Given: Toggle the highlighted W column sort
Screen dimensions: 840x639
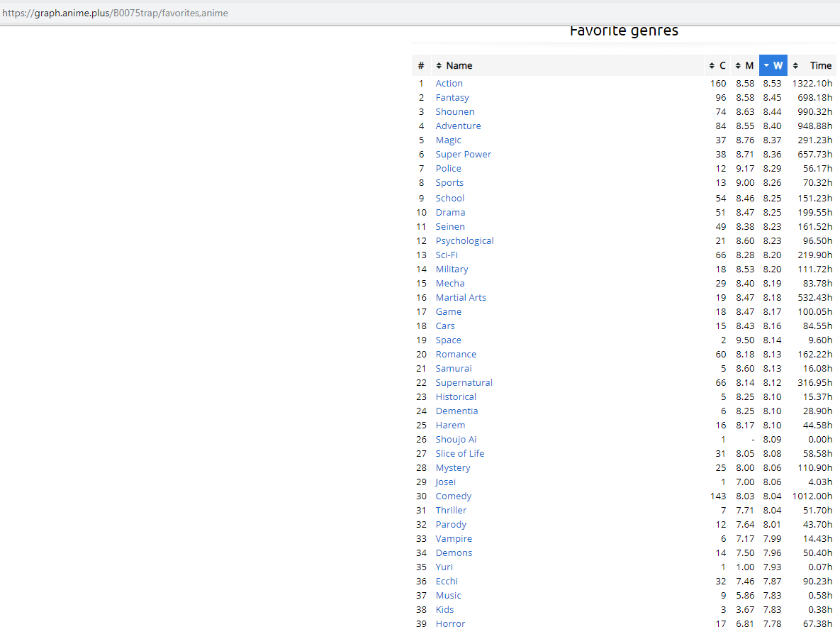Looking at the screenshot, I should point(773,65).
